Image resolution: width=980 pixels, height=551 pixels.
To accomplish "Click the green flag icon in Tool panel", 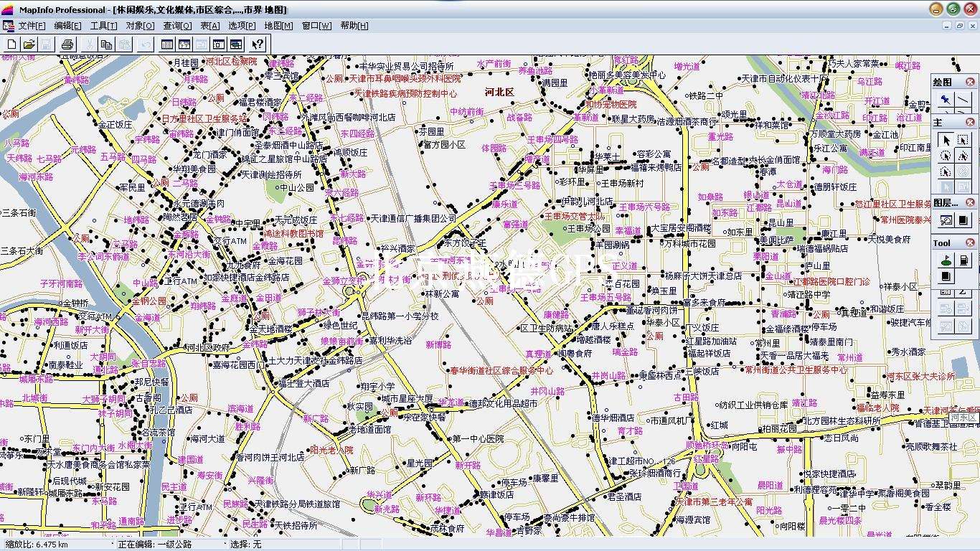I will (x=946, y=260).
